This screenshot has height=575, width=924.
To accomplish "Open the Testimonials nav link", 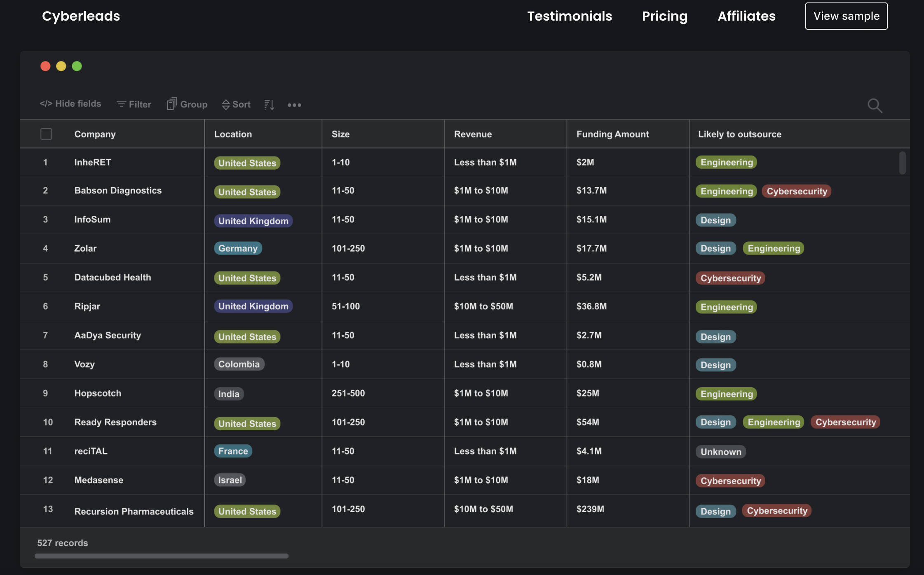I will (x=570, y=16).
